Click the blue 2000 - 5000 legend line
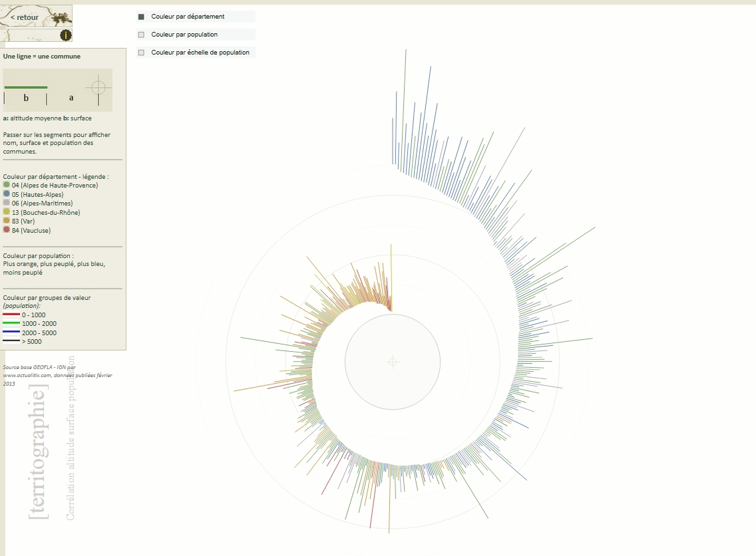 (11, 333)
